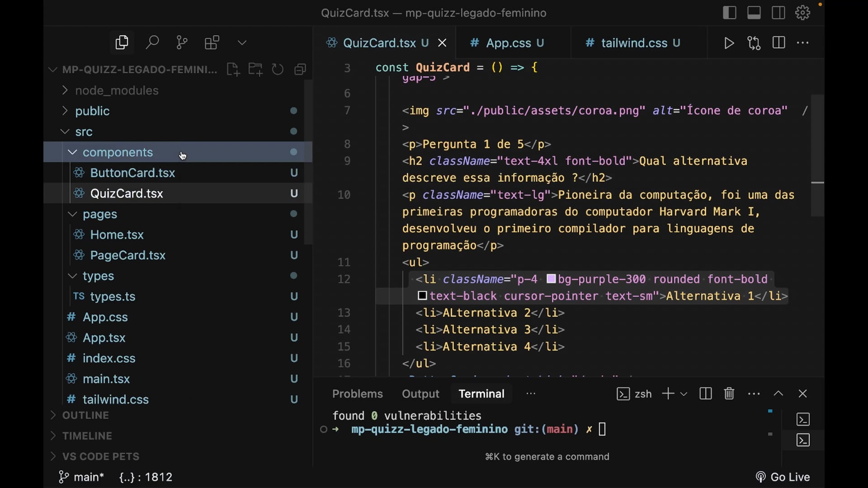This screenshot has width=868, height=488.
Task: Expand the node_modules folder
Action: pos(117,90)
